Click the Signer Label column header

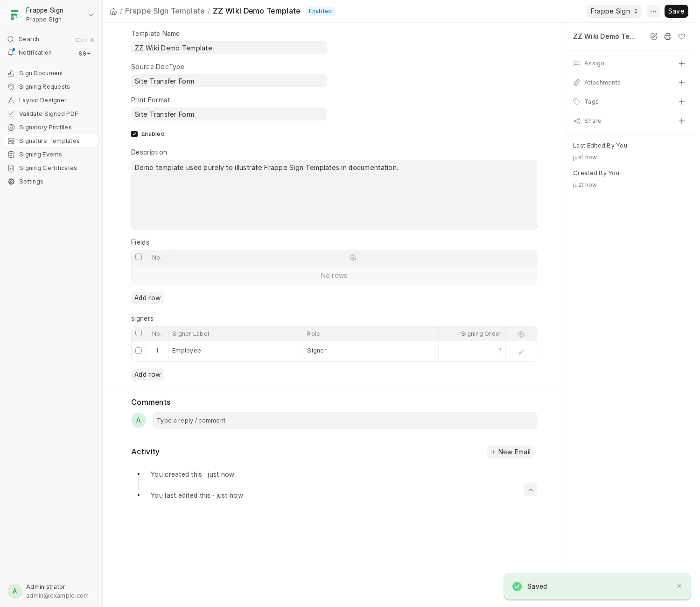pyautogui.click(x=236, y=334)
